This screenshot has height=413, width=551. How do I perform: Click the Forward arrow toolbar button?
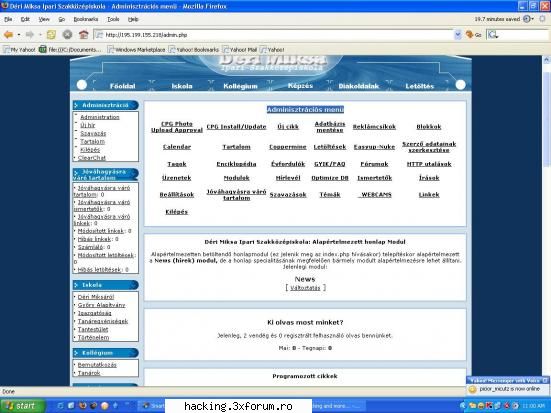(30, 34)
